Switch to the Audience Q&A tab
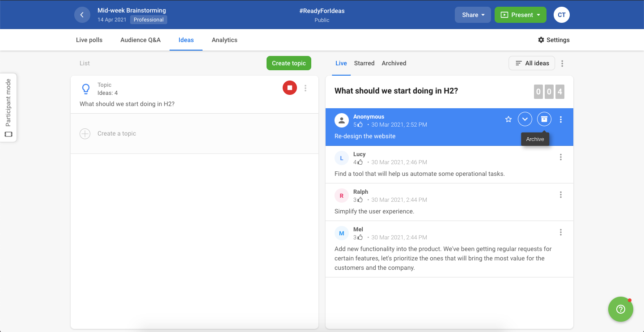Screen dimensions: 644x332 (140, 40)
